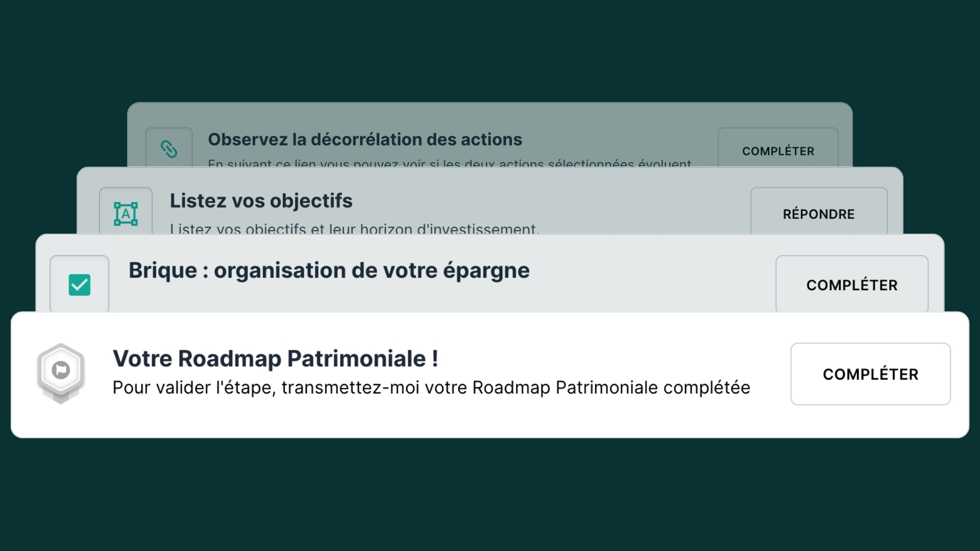980x551 pixels.
Task: Toggle the checkbox on 'Brique : organisation de votre épargne'
Action: [79, 284]
